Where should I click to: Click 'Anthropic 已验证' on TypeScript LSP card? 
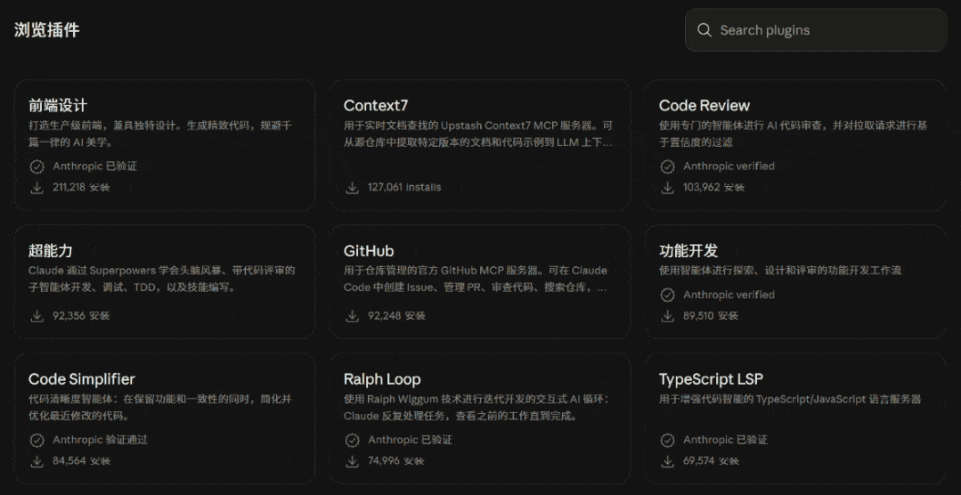click(x=725, y=440)
